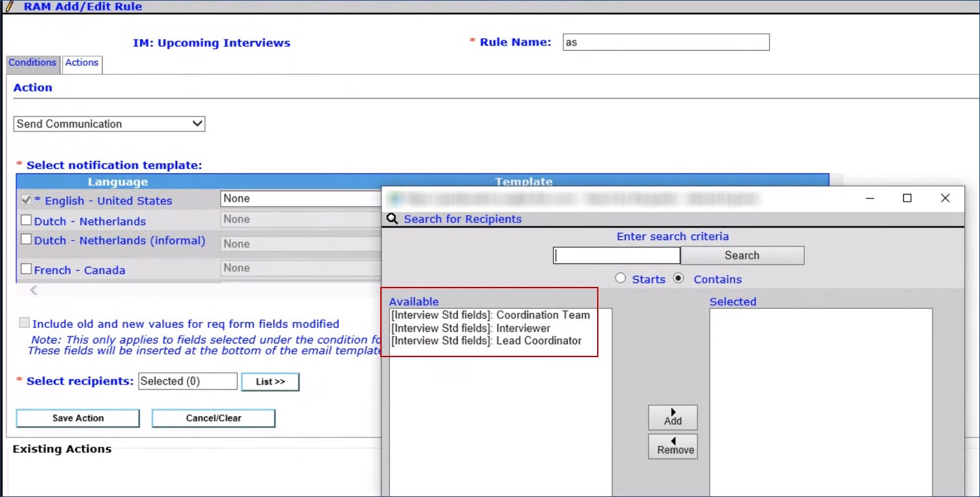Image resolution: width=980 pixels, height=497 pixels.
Task: Click the Add button
Action: tap(673, 418)
